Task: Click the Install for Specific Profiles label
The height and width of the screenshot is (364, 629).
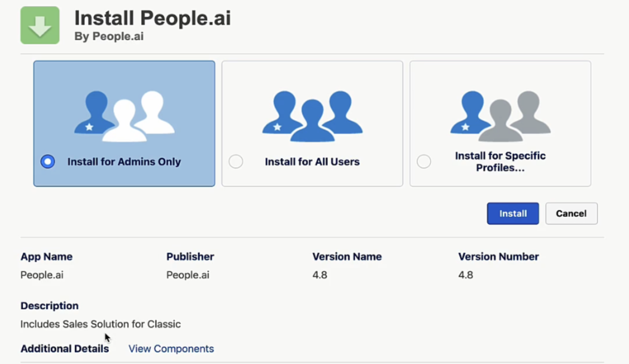Action: (x=500, y=161)
